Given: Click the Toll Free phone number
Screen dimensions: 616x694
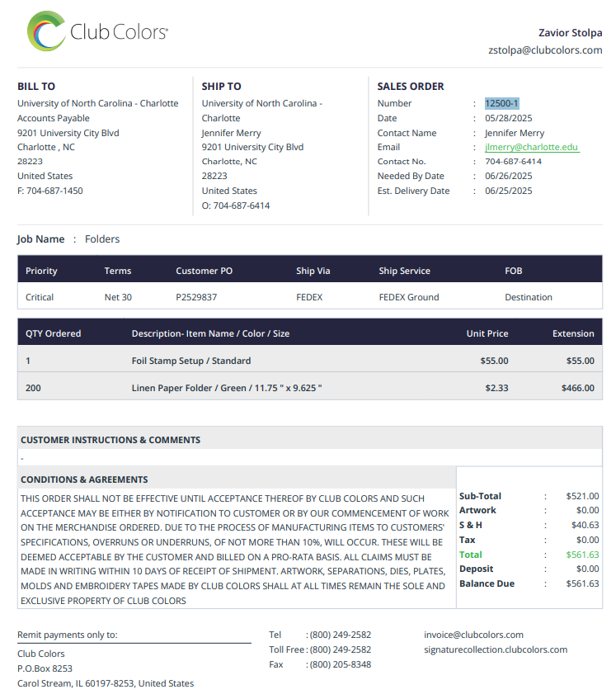Looking at the screenshot, I should (x=340, y=649).
